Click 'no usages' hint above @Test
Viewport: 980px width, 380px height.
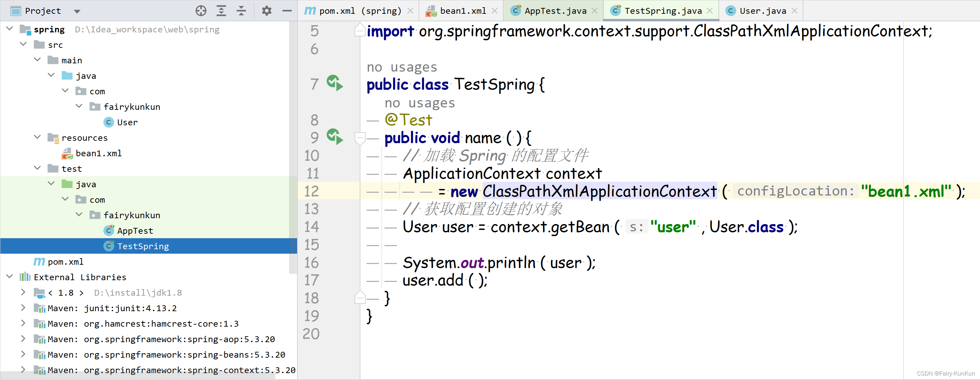[420, 103]
